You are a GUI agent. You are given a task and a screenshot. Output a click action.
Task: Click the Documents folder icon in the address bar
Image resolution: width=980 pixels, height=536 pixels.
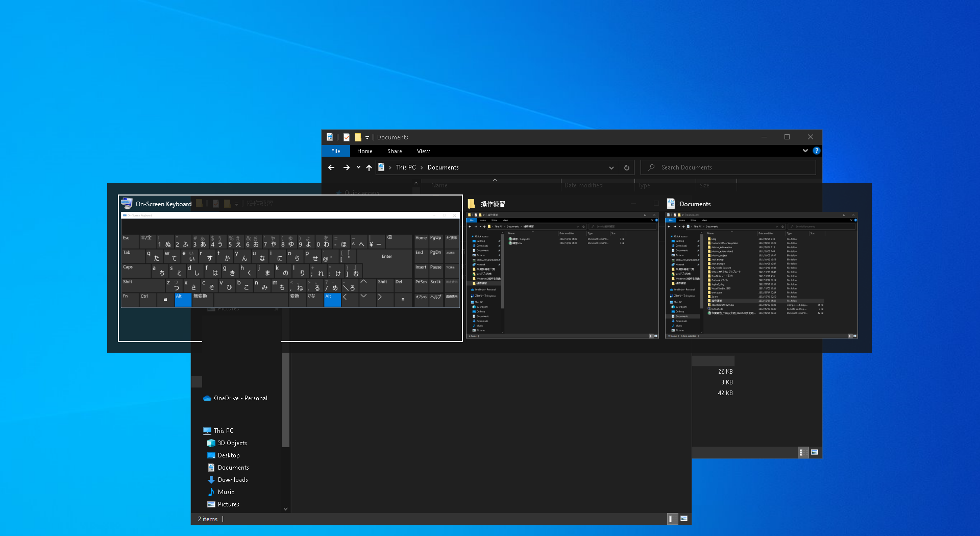point(382,167)
